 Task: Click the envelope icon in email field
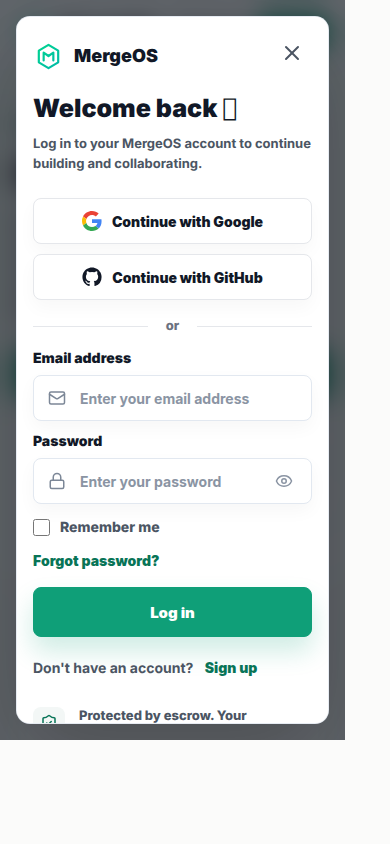click(x=57, y=398)
